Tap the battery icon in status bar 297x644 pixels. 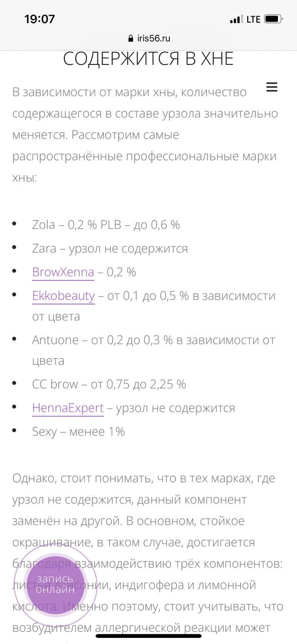point(273,19)
